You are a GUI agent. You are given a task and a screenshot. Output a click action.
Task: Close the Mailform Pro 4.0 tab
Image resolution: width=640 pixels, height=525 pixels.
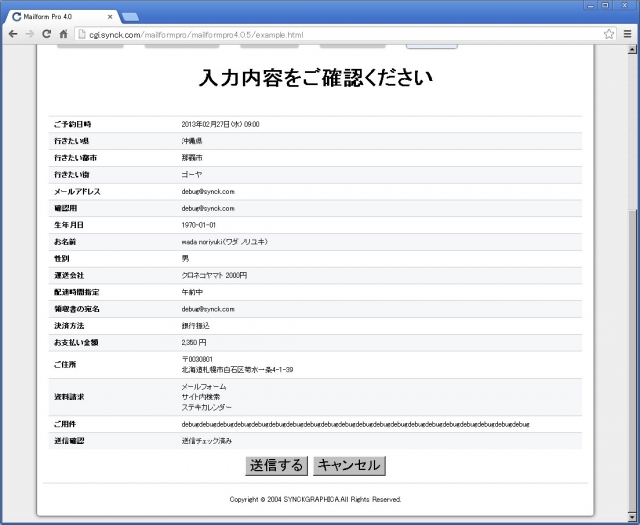point(110,17)
